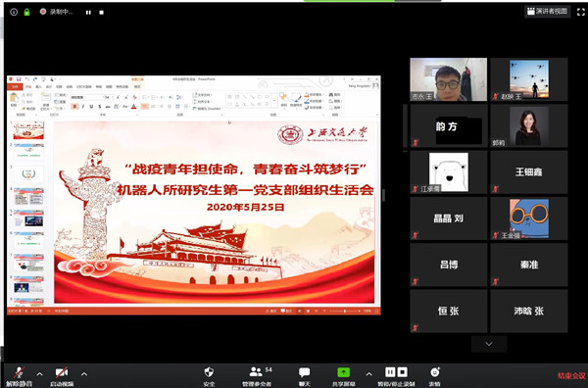Open the Security shield icon
Screen dimensions: 588x388
click(209, 376)
